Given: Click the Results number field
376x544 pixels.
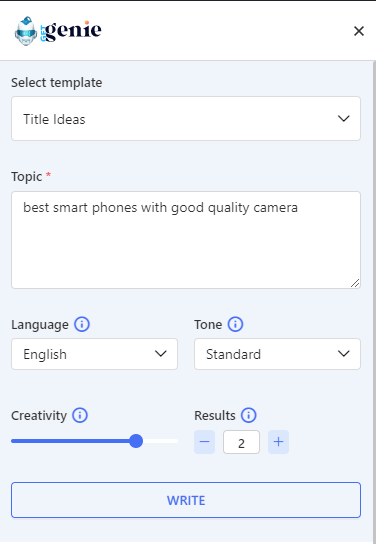Looking at the screenshot, I should coord(241,442).
